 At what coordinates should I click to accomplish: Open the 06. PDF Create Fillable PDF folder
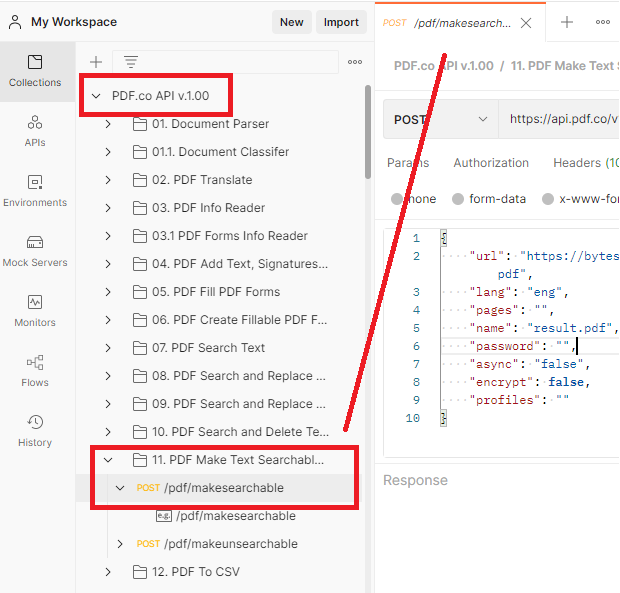pos(239,320)
